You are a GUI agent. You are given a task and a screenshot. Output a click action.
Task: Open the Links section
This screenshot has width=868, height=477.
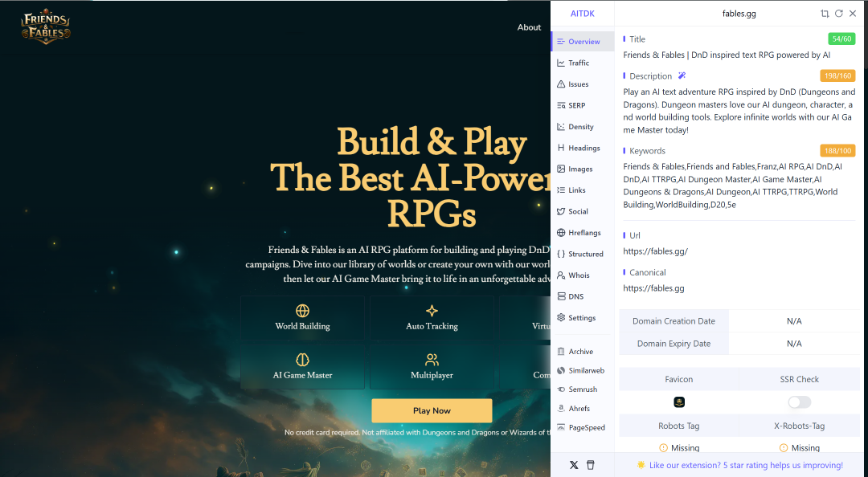[x=583, y=190]
